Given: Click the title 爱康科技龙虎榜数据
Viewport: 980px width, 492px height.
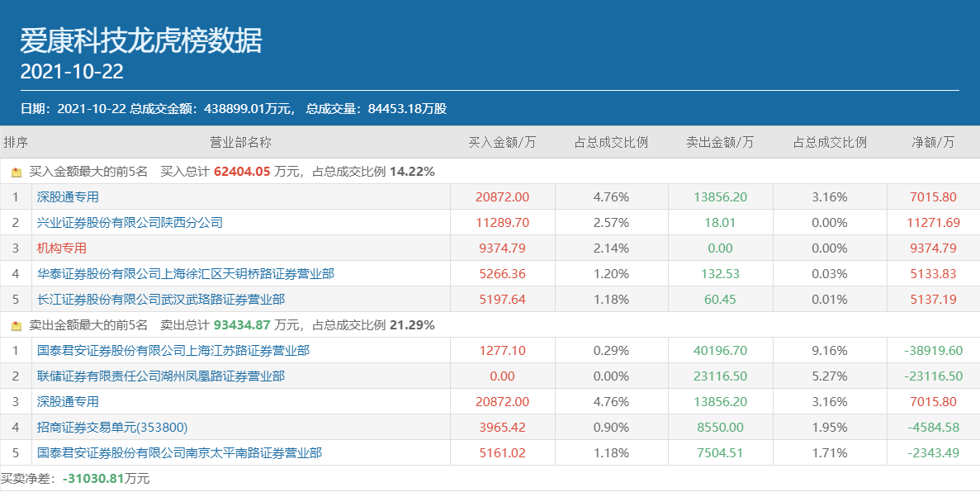Looking at the screenshot, I should (142, 37).
